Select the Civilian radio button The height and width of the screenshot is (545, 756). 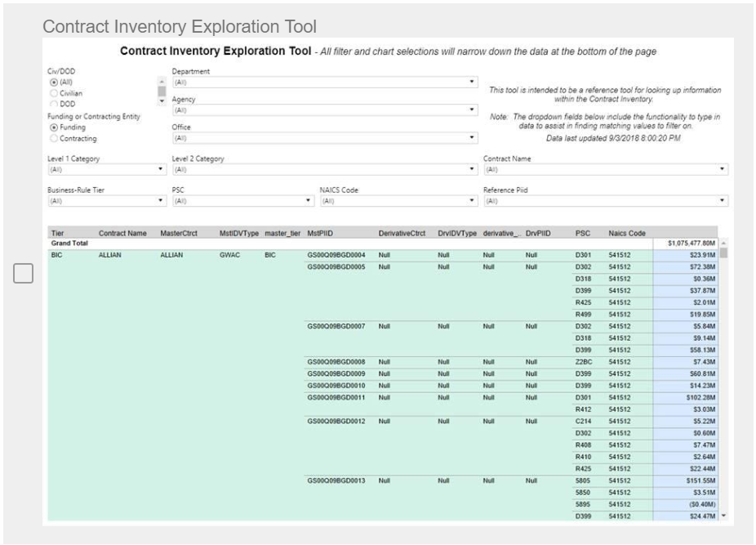pos(53,92)
